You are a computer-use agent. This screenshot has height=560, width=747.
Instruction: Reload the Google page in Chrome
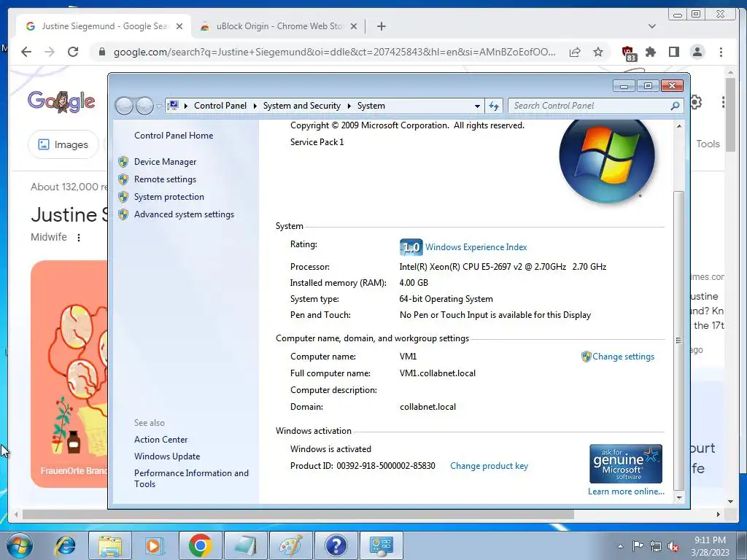coord(73,52)
